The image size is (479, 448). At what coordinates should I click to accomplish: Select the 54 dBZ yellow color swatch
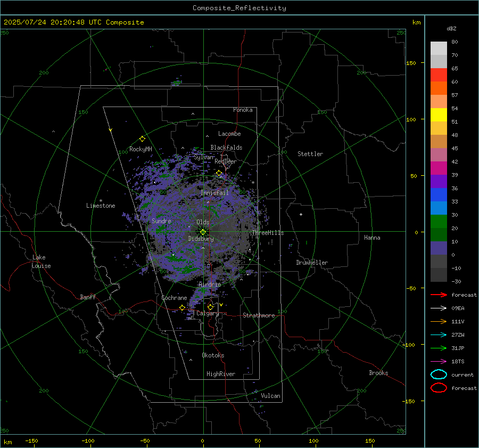[x=439, y=115]
